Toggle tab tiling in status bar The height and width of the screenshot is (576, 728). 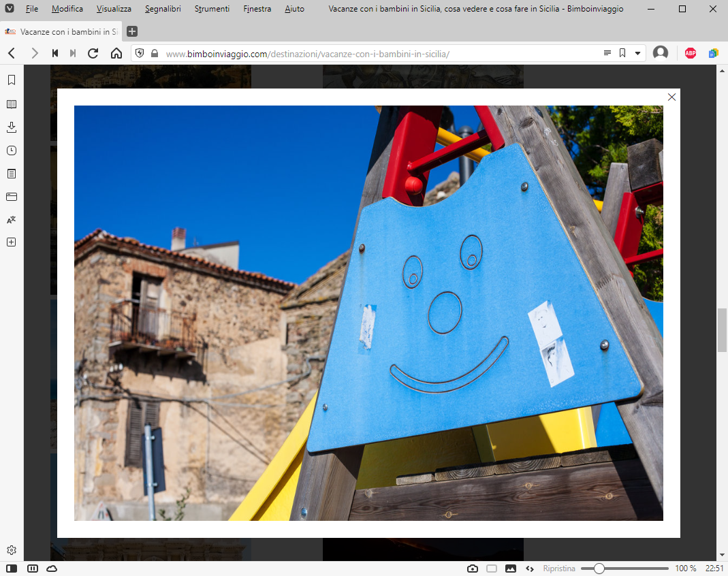coord(33,569)
